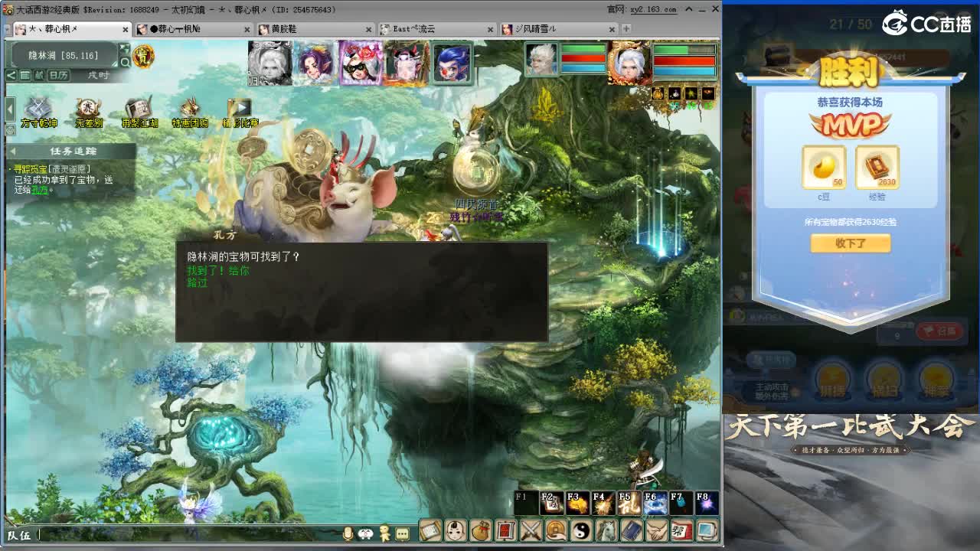Open the yin-yang icon in bottom toolbar
980x551 pixels.
581,530
